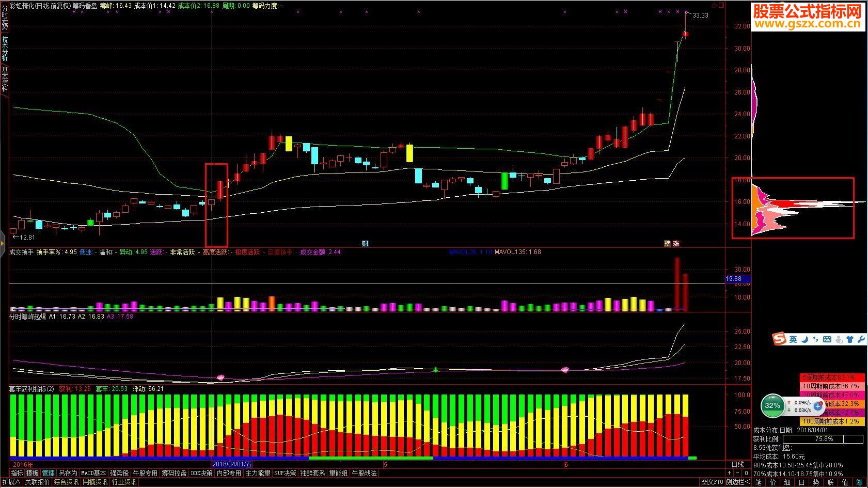Screen dimensions: 868x488
Task: Select the 模板 tab
Action: [33, 473]
